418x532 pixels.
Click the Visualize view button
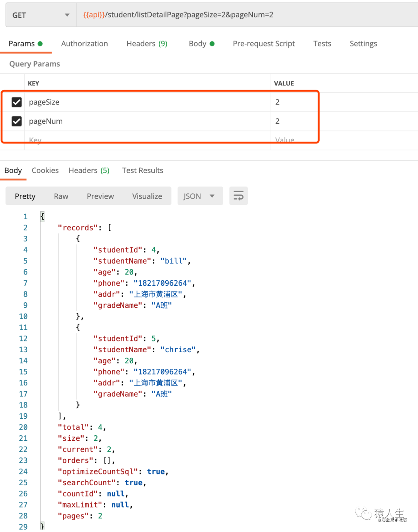147,196
